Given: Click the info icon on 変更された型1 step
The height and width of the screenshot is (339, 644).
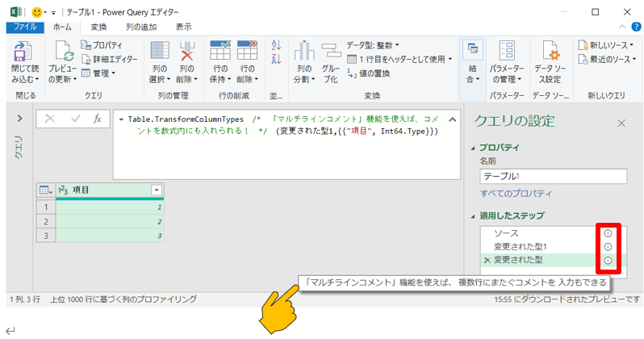Looking at the screenshot, I should pyautogui.click(x=608, y=246).
